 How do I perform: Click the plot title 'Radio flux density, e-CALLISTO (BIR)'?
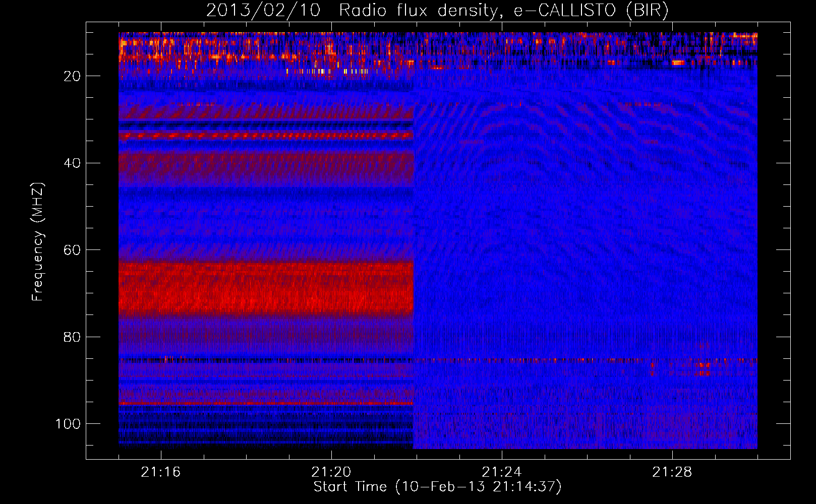[504, 11]
